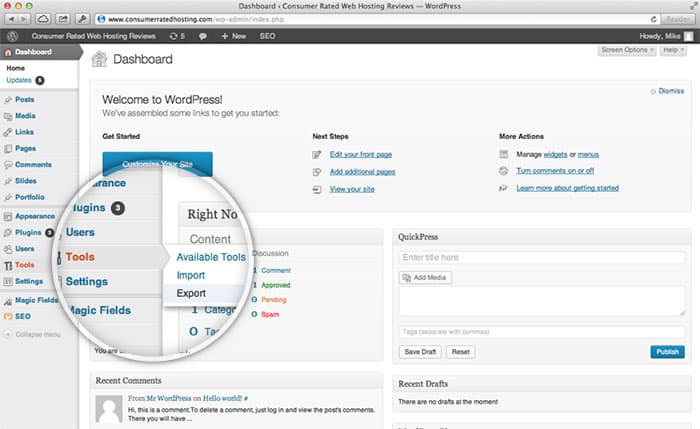
Task: Click the share button in browser toolbar
Action: point(63,19)
